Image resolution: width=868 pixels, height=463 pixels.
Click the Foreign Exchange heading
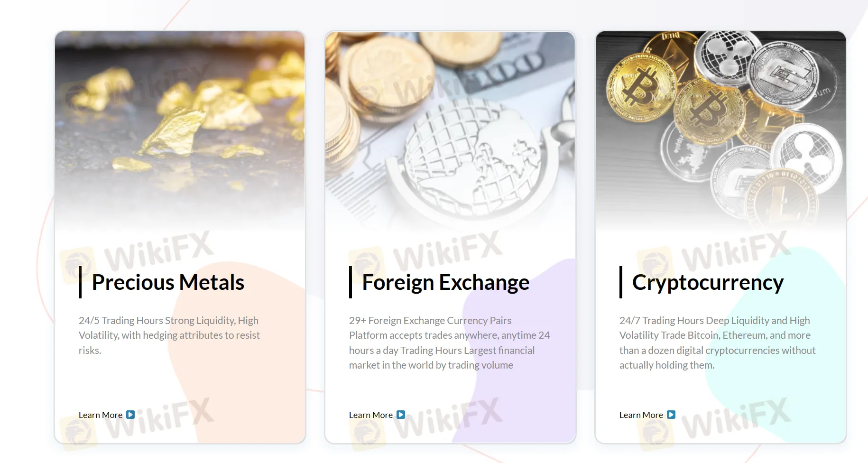tap(446, 283)
